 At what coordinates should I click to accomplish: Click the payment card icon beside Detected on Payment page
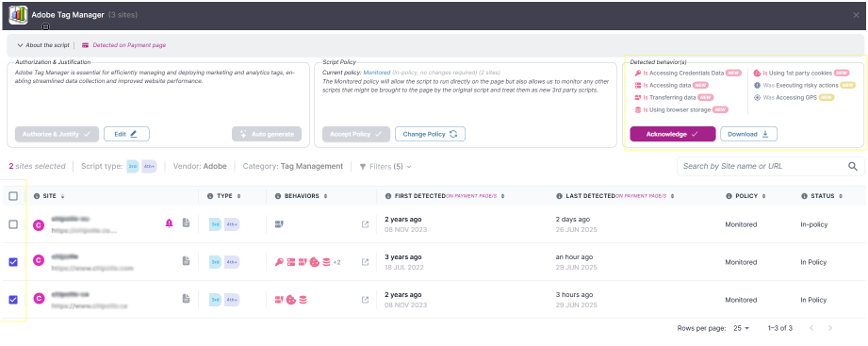coord(85,45)
